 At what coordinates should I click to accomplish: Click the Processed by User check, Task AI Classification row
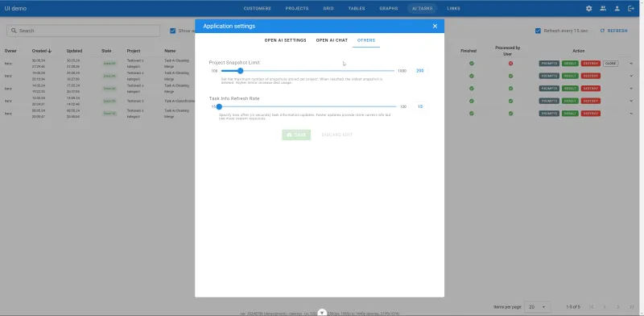point(510,101)
